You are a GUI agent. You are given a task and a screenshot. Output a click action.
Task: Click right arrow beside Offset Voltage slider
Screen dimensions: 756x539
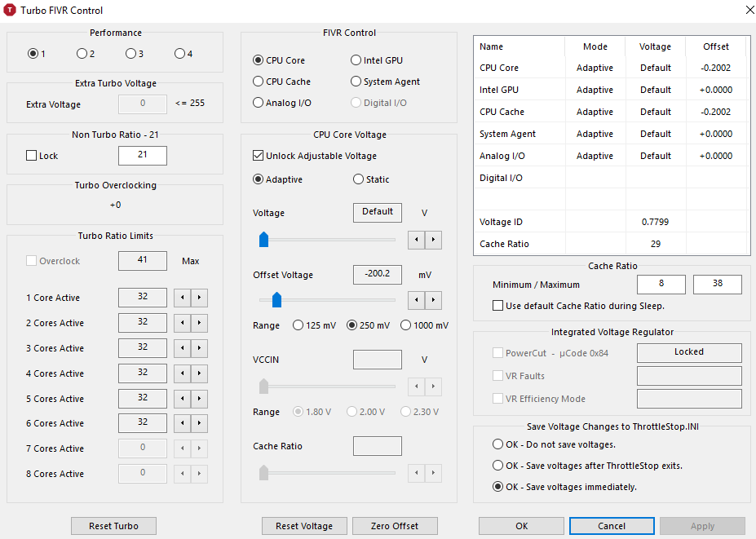(433, 300)
